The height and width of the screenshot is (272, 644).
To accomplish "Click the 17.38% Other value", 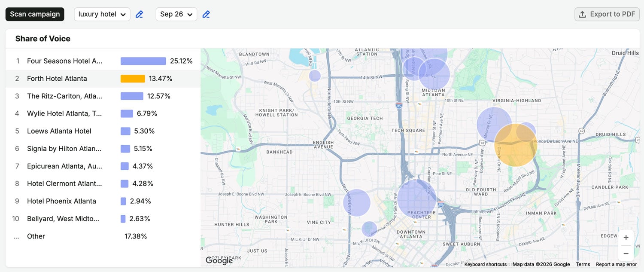I will click(136, 236).
